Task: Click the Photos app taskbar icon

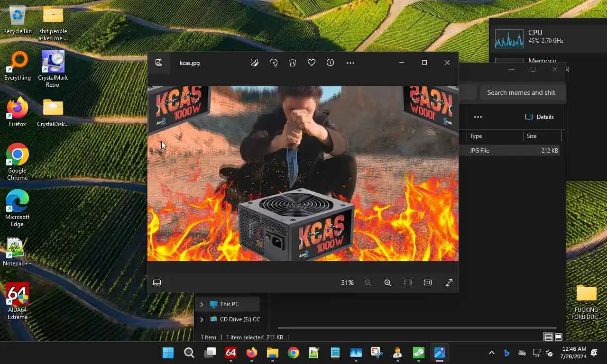Action: coord(440,353)
